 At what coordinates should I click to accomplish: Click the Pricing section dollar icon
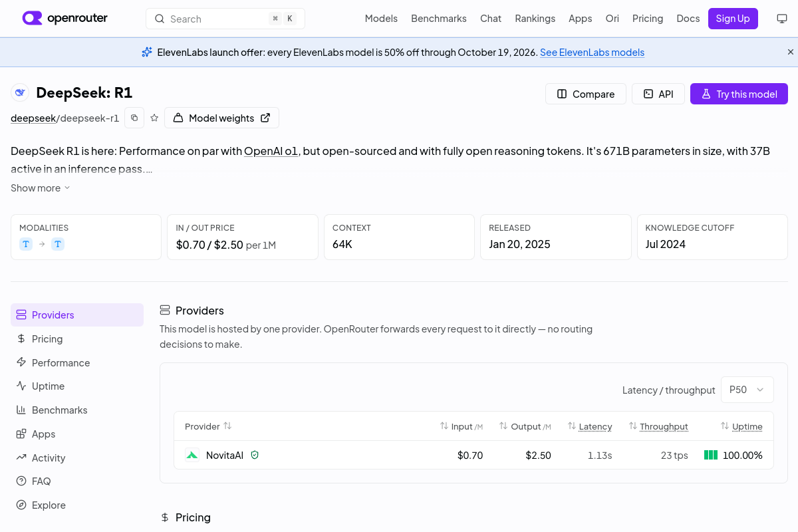coord(165,517)
